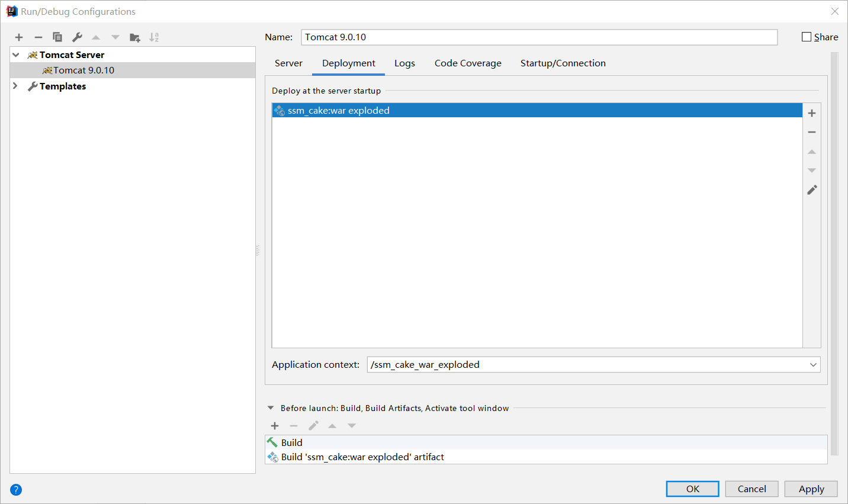Remove deployment artifact minus button
This screenshot has width=848, height=504.
812,132
